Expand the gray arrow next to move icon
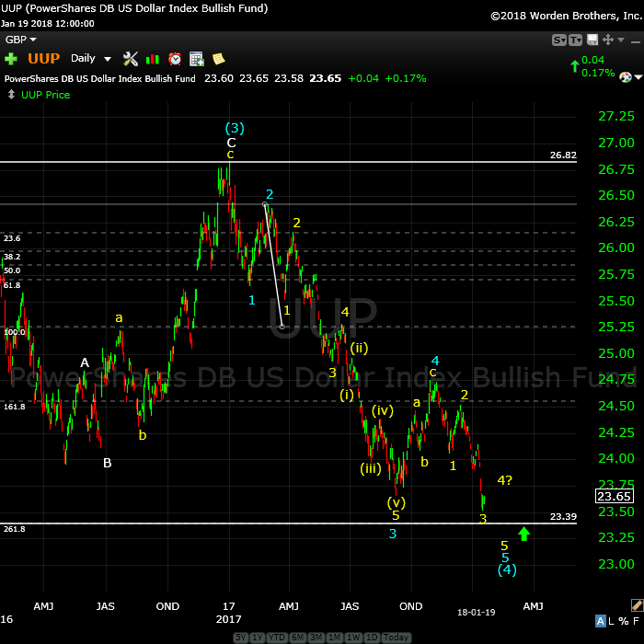Image resolution: width=644 pixels, height=644 pixels. (621, 40)
